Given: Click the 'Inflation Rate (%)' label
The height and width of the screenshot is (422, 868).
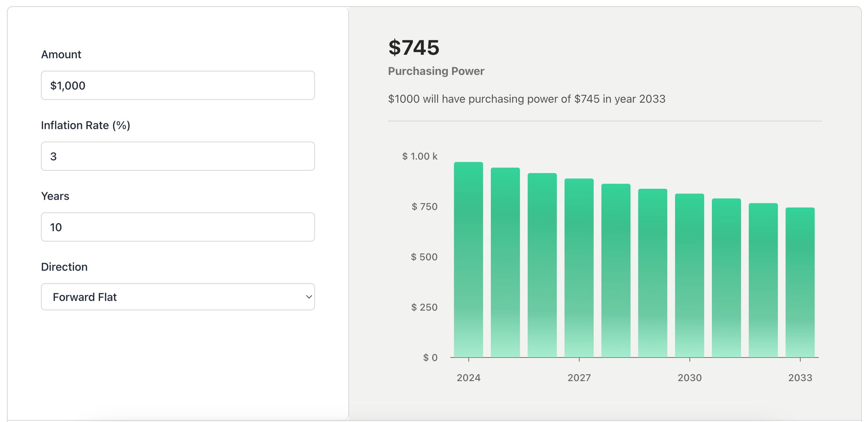Looking at the screenshot, I should (86, 125).
